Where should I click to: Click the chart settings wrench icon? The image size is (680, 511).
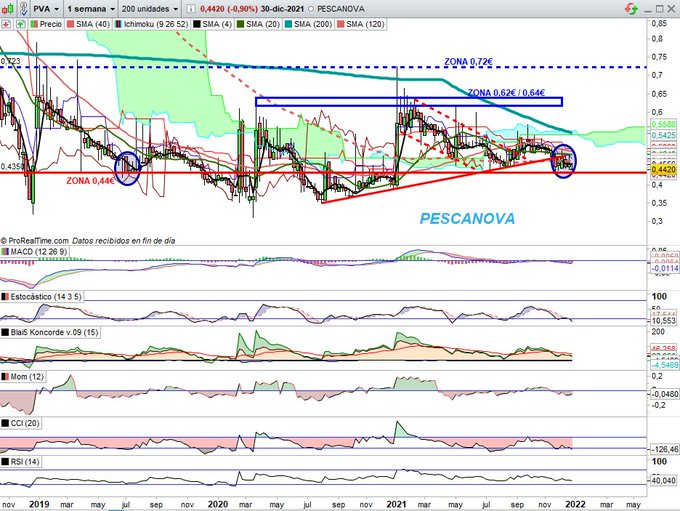(23, 8)
